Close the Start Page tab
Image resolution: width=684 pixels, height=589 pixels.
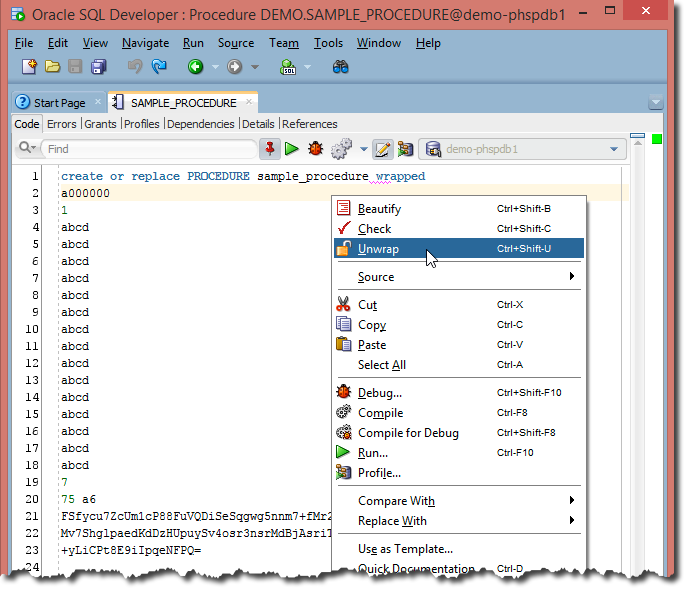(98, 102)
